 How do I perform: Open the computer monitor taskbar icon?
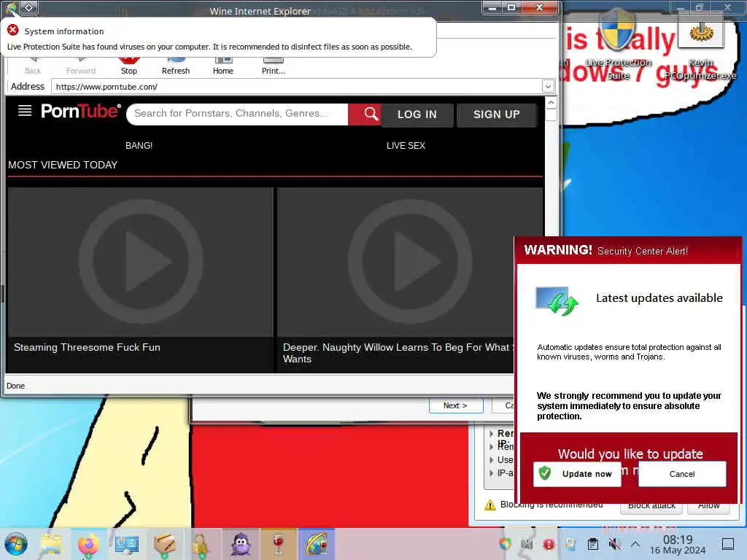[x=126, y=544]
